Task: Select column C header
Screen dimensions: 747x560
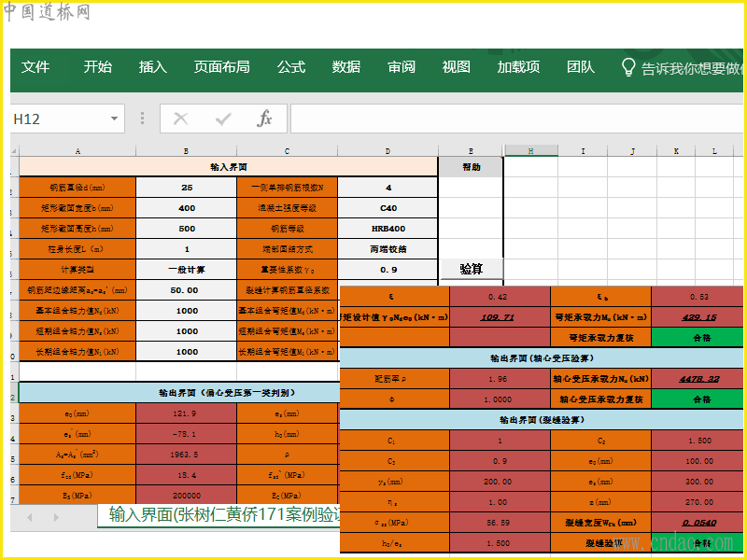Action: (287, 151)
